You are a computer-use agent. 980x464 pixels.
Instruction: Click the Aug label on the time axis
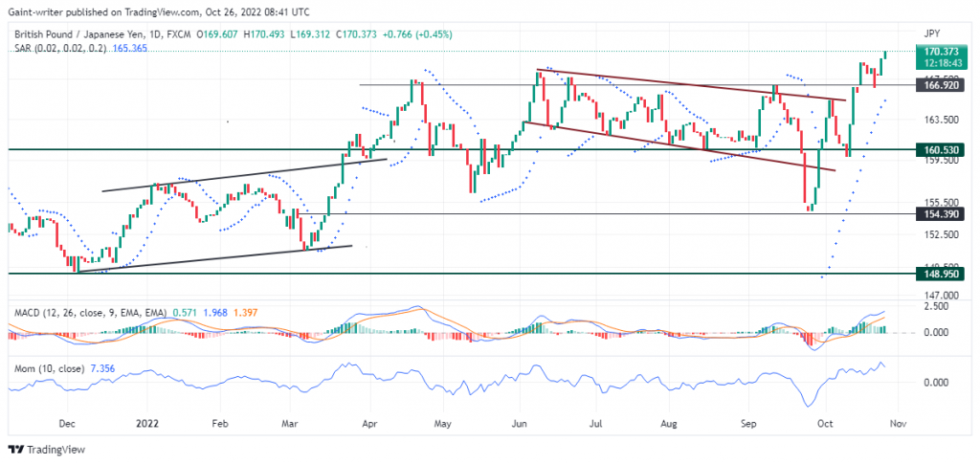669,423
